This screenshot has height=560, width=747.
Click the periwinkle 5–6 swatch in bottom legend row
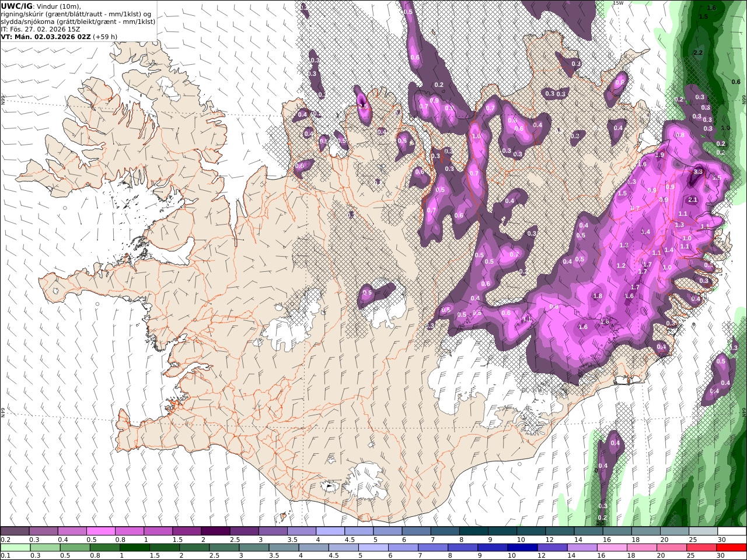pos(373,548)
